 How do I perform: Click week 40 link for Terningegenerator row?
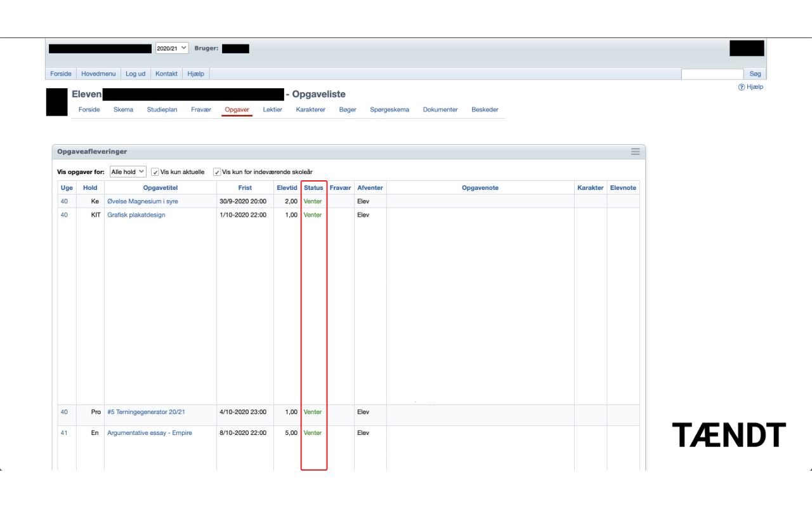(64, 412)
